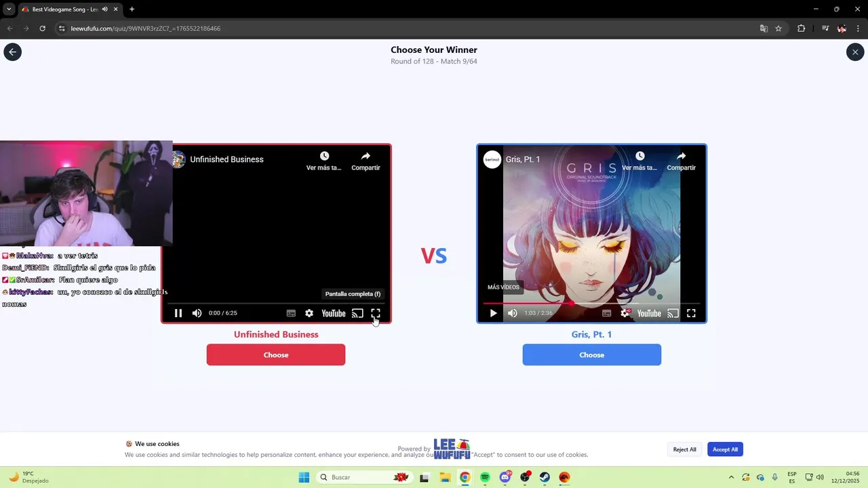
Task: Open YouTube logo link on Unfinished Business video
Action: click(x=334, y=313)
